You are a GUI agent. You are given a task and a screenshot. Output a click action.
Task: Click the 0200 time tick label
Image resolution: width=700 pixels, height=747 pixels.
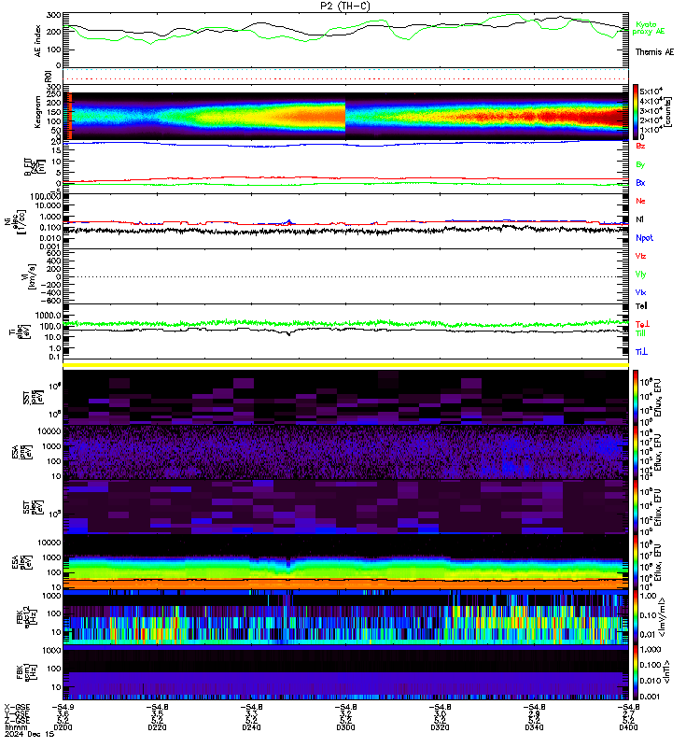tap(63, 727)
